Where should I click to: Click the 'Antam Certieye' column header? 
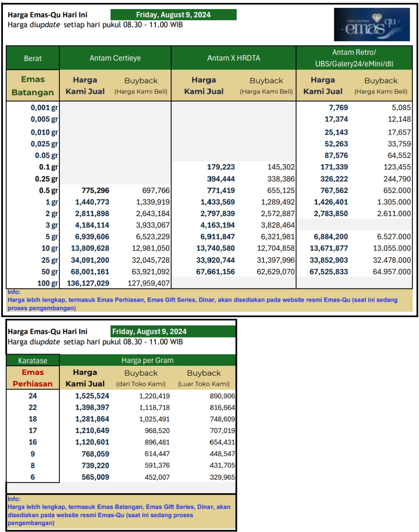click(115, 58)
